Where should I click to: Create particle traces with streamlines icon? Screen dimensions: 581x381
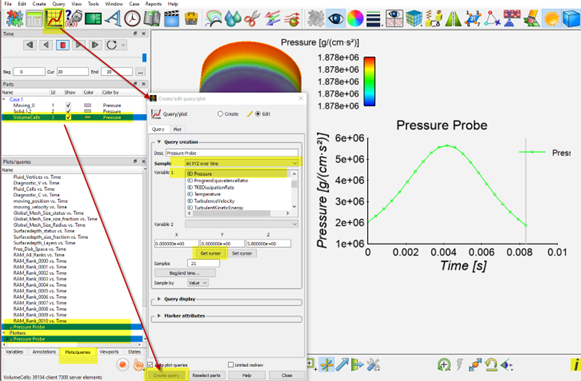[x=293, y=18]
